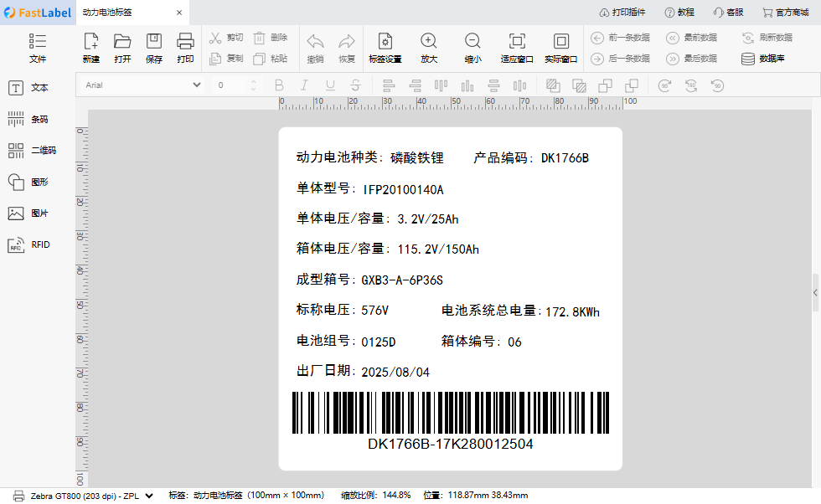Save the label with 保存
The width and height of the screenshot is (821, 504).
(154, 48)
